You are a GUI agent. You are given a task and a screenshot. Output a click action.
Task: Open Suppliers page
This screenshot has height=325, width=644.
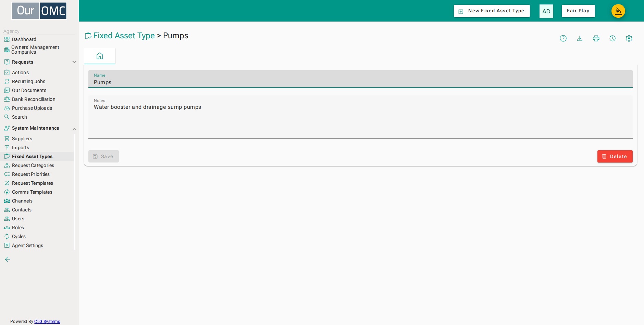pos(22,139)
